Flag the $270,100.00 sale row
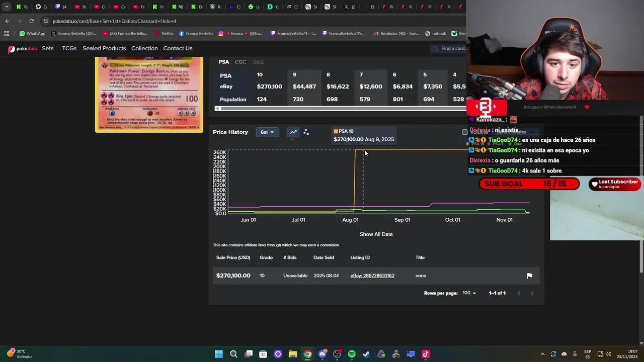The image size is (644, 362). click(529, 276)
